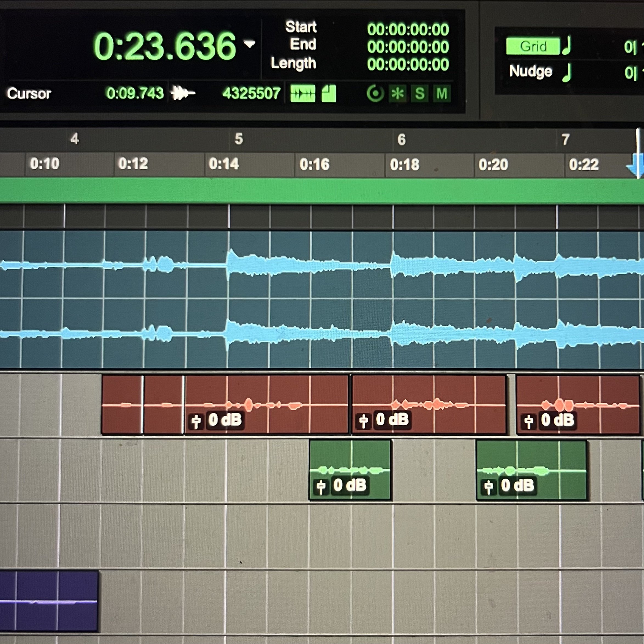
Task: Click bar 5 in the bars ruler
Action: click(238, 139)
